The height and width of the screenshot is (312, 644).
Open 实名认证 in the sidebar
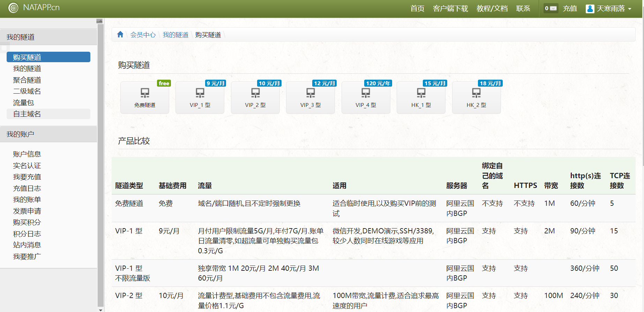tap(27, 166)
